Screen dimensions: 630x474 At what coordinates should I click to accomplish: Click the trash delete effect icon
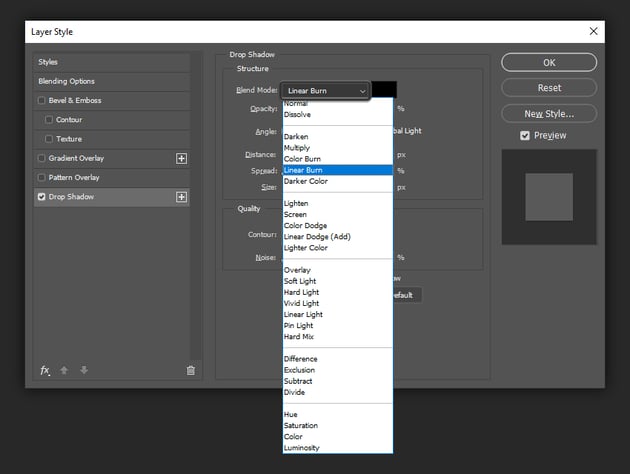pos(191,370)
